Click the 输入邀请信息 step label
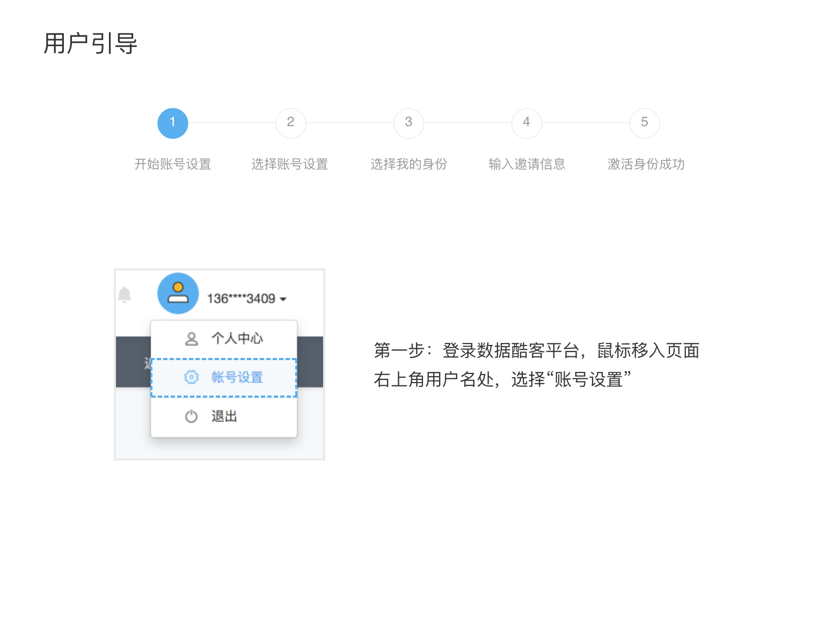Viewport: 818px width, 644px height. (x=527, y=164)
